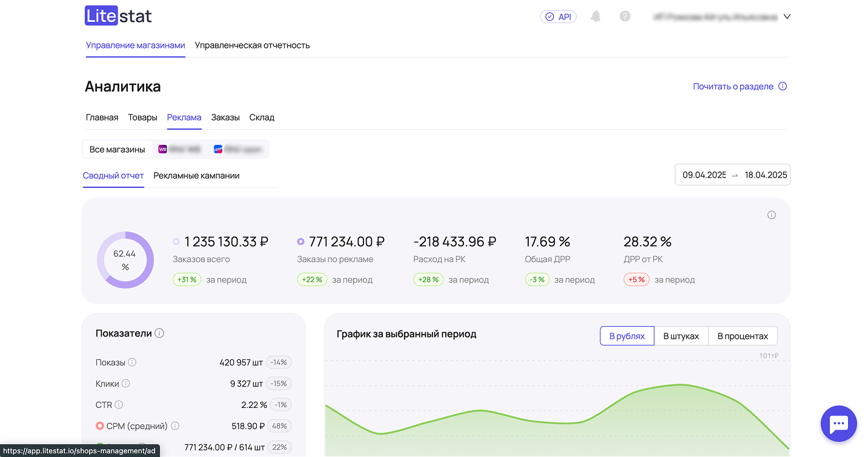868x457 pixels.
Task: Toggle Заказы по рекламе legend marker
Action: (x=300, y=241)
